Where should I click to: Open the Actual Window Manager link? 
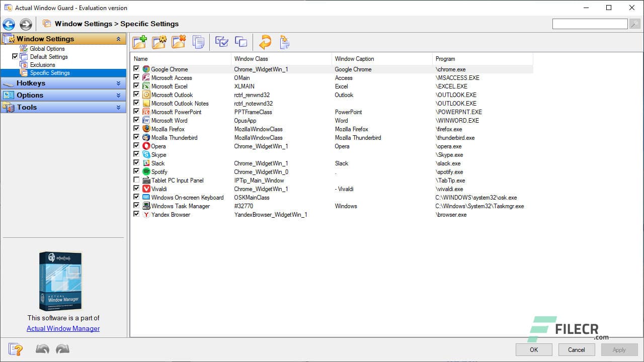pyautogui.click(x=63, y=328)
